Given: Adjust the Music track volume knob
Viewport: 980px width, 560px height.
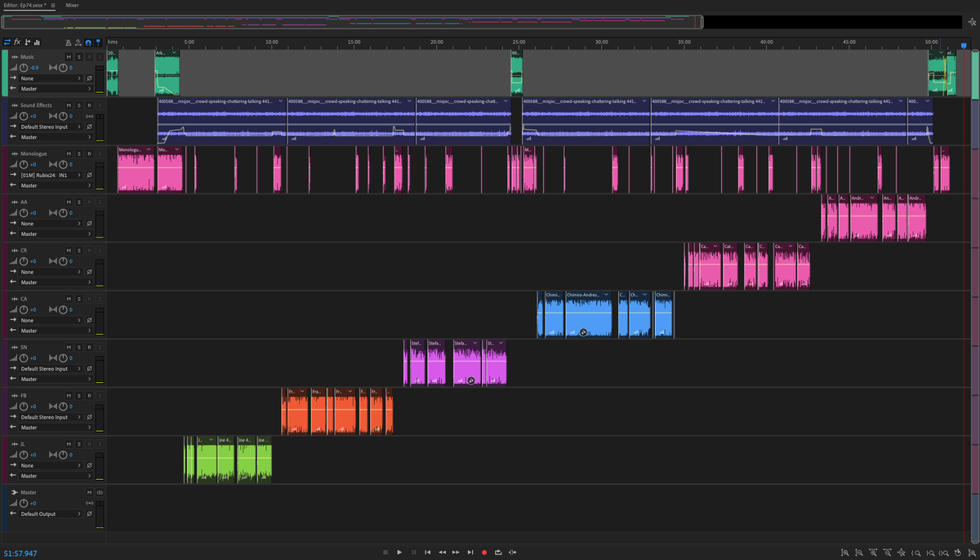Looking at the screenshot, I should click(24, 68).
